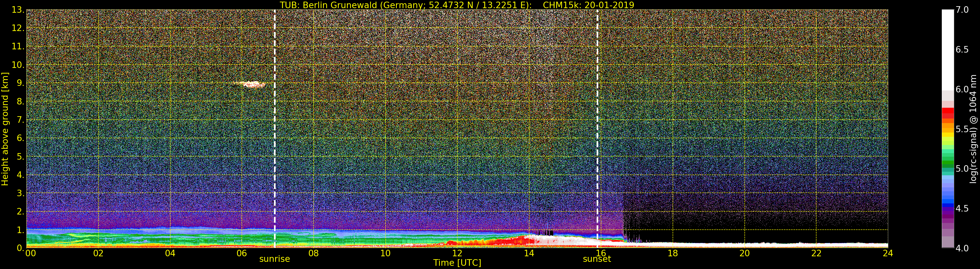The height and width of the screenshot is (269, 980).
Task: Click the '18' time axis tick label
Action: click(673, 253)
